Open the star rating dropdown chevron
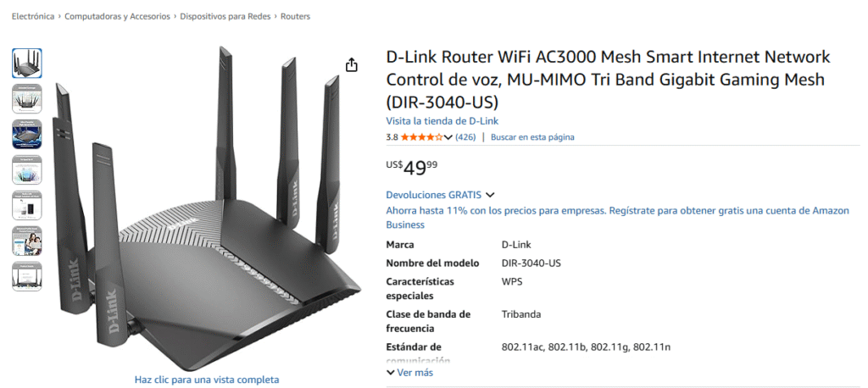 tap(448, 137)
